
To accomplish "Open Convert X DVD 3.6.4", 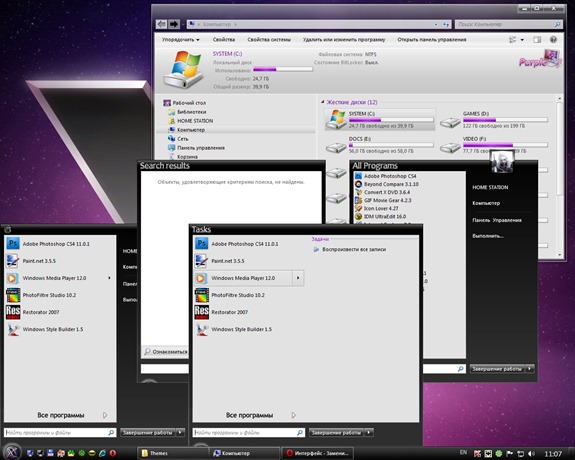I will pos(382,192).
